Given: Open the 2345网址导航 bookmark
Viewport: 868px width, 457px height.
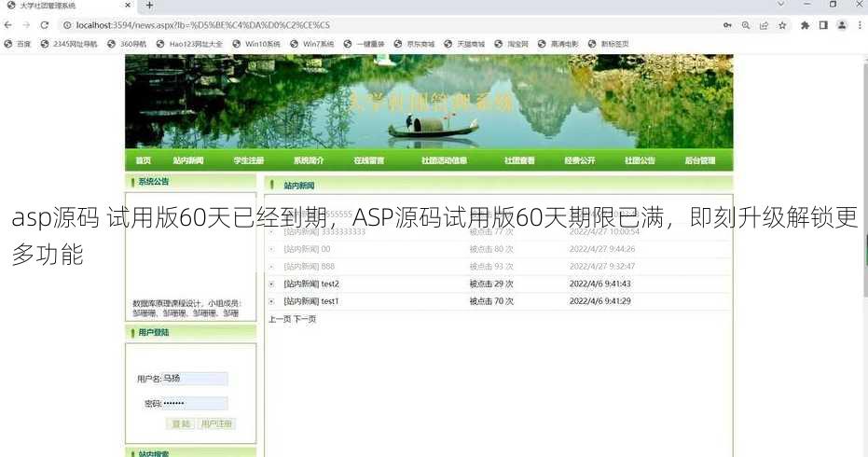Looking at the screenshot, I should click(69, 44).
